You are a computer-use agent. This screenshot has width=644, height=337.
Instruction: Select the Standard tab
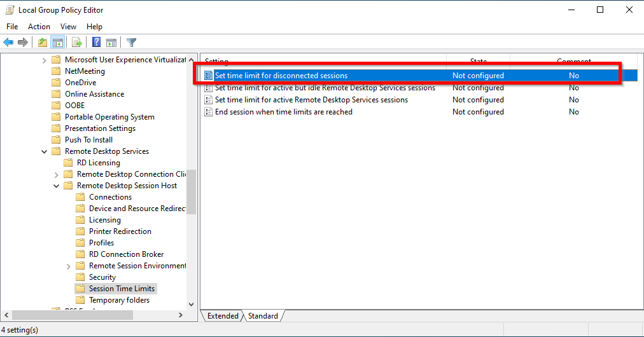pyautogui.click(x=263, y=316)
